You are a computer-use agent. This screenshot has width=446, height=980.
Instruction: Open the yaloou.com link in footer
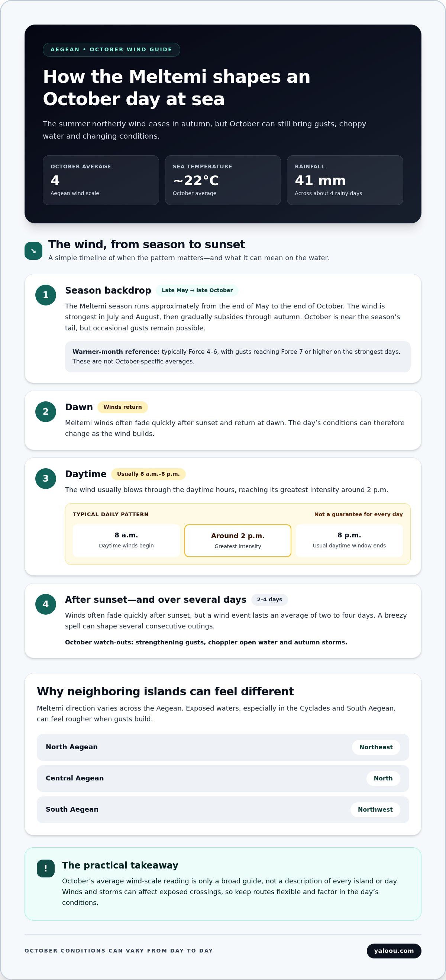coord(394,951)
